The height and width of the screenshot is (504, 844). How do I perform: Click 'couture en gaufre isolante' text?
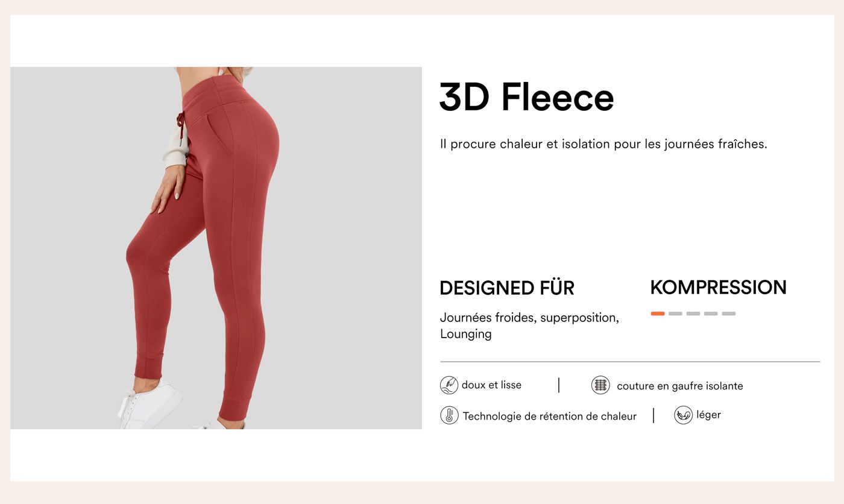click(680, 386)
